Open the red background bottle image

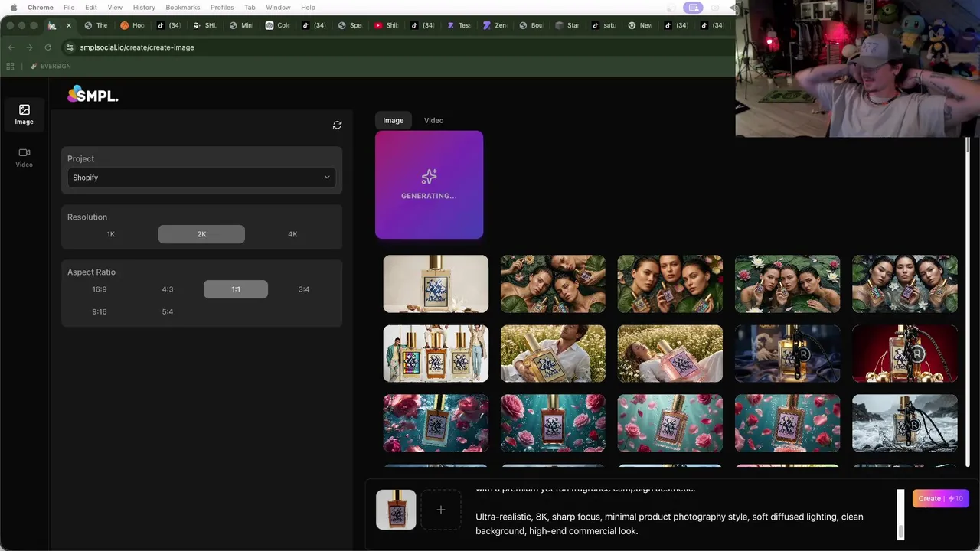(x=905, y=354)
